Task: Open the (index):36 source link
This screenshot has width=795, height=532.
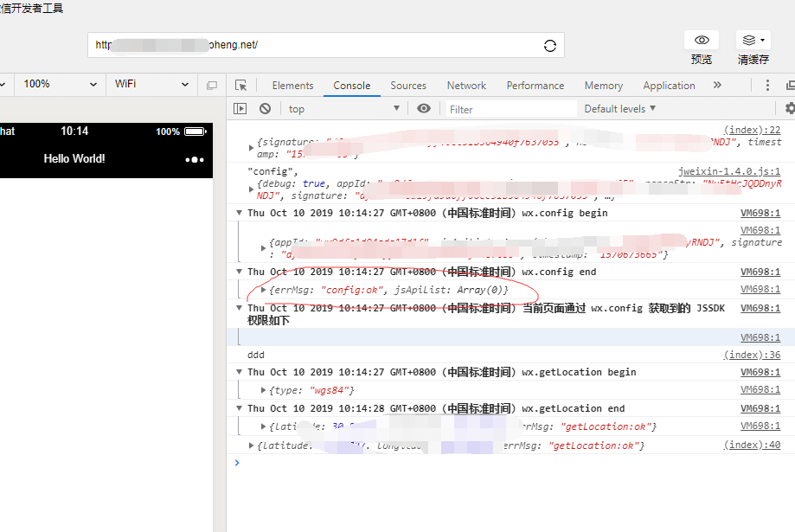Action: point(752,356)
